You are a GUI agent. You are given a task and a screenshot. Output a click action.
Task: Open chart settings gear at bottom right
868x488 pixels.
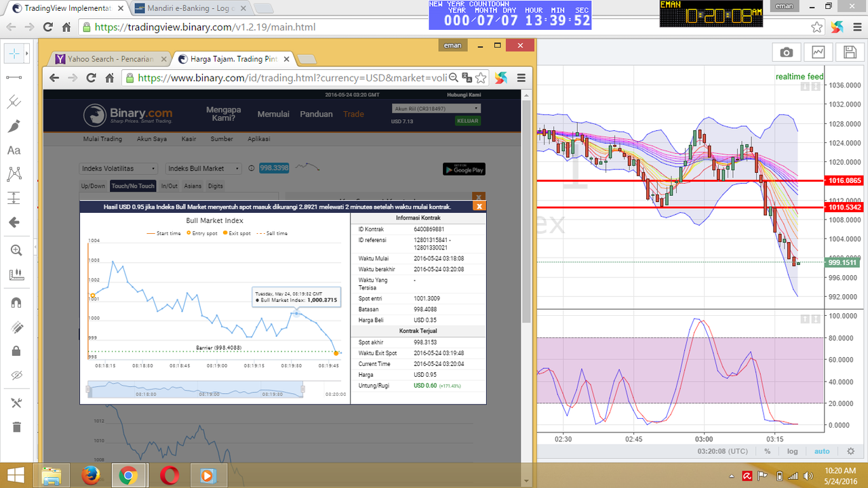pos(851,451)
